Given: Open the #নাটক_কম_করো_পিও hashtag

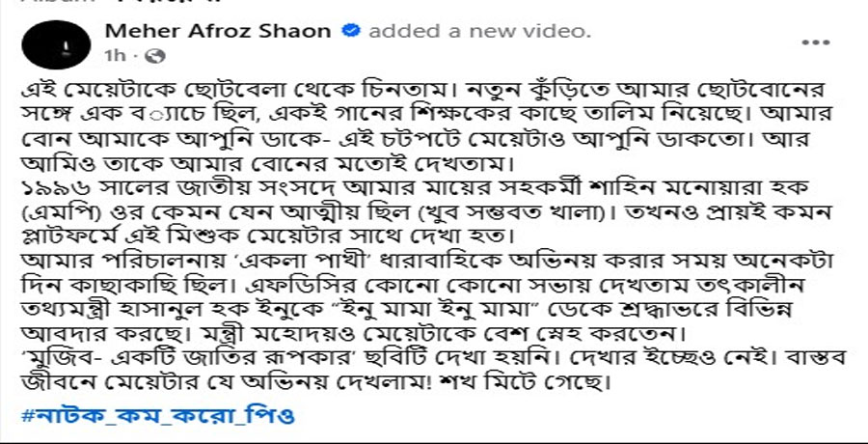Looking at the screenshot, I should (157, 416).
